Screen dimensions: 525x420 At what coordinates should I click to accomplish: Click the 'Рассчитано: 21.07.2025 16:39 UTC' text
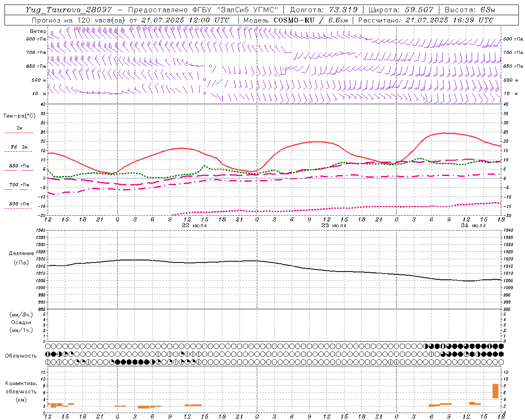pos(426,20)
